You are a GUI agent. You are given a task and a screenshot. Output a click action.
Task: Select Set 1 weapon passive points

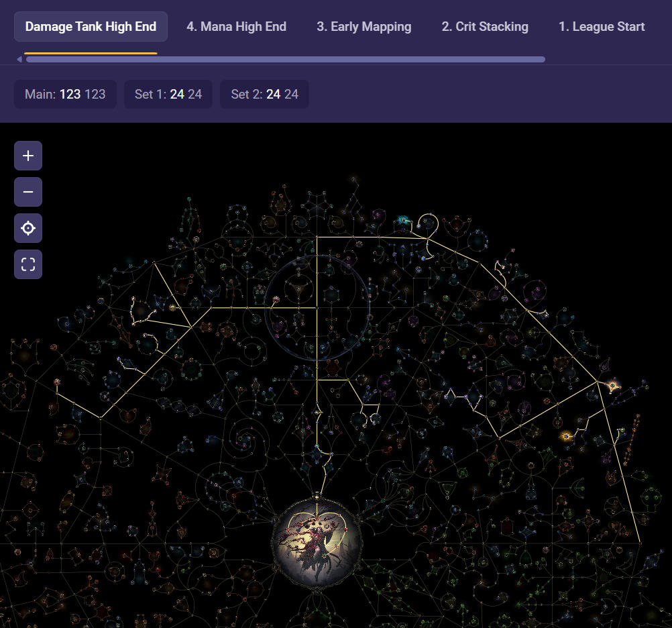[x=168, y=95]
